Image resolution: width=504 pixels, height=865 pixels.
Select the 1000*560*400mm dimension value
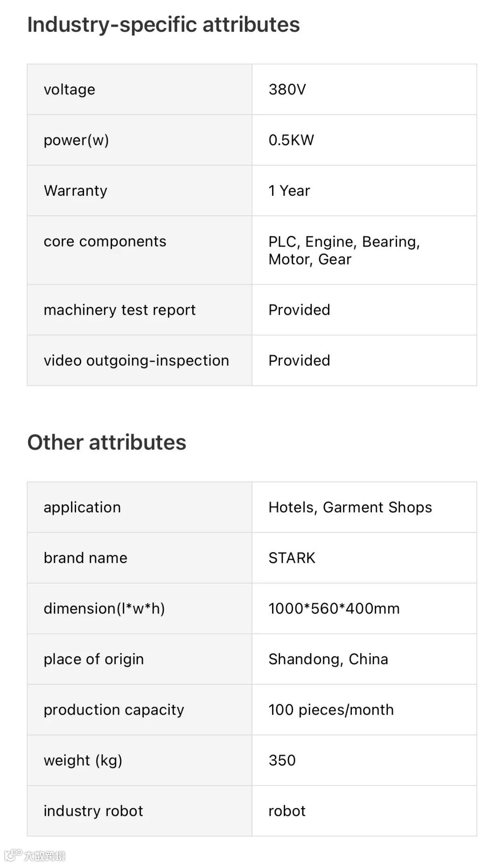coord(334,609)
